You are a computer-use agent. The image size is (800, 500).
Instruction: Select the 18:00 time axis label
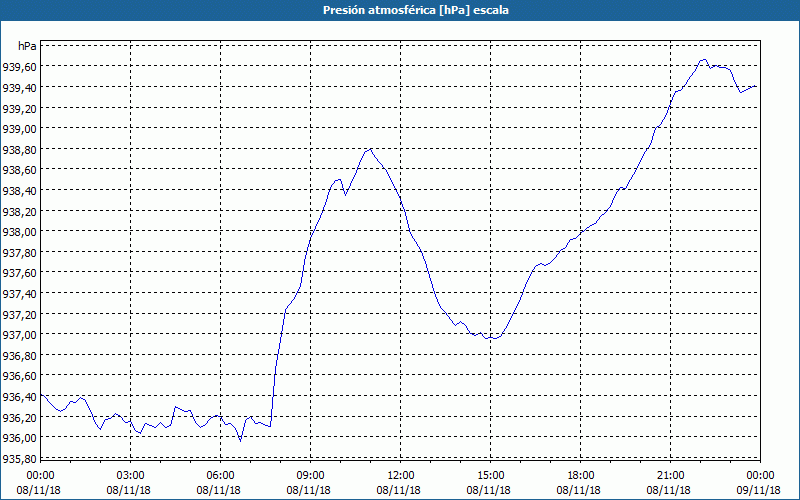point(581,475)
